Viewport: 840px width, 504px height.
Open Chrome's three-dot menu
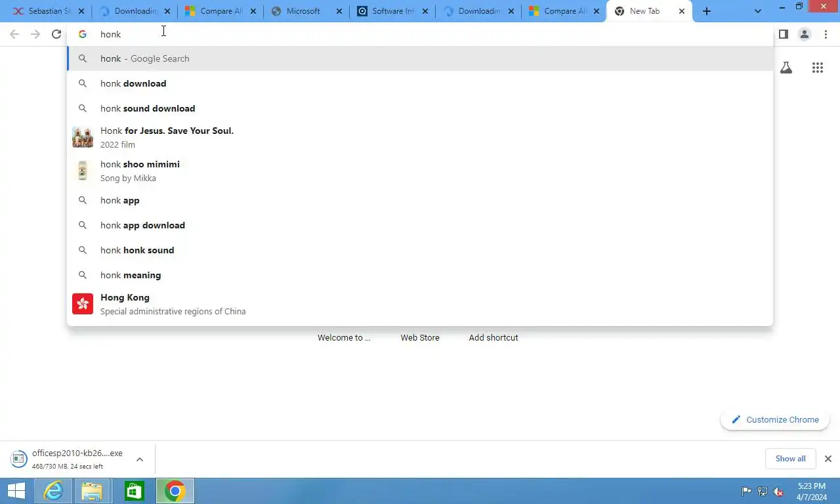click(x=826, y=34)
